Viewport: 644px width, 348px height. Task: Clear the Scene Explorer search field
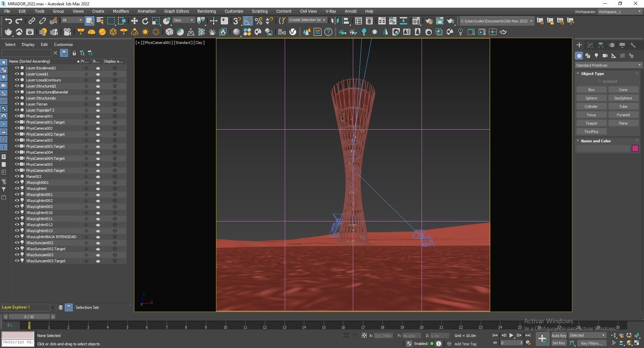55,53
